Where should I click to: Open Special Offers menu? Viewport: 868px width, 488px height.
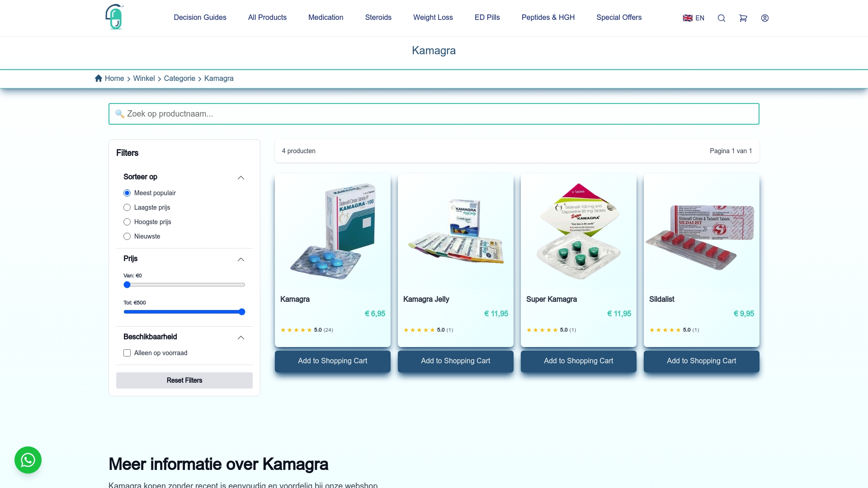tap(619, 17)
